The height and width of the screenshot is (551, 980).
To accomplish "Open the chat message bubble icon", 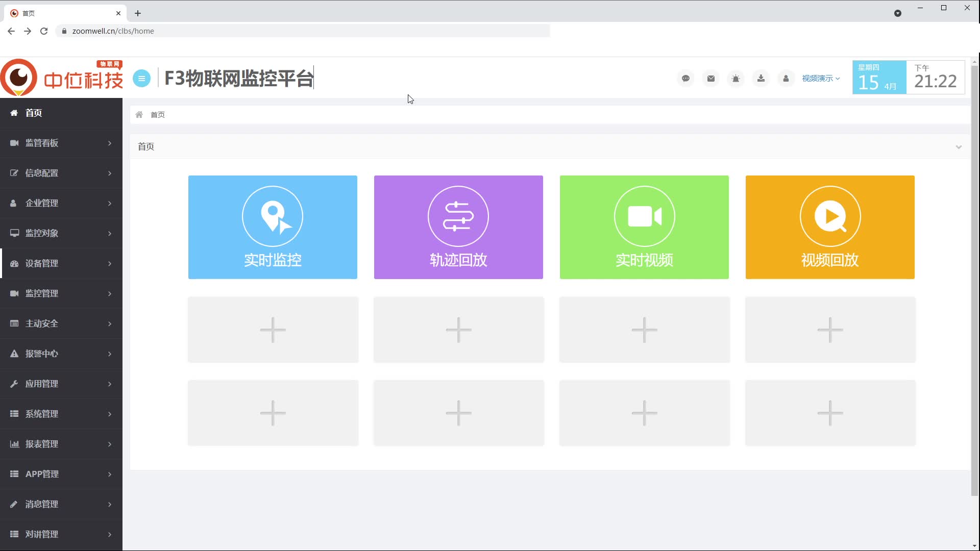I will pyautogui.click(x=685, y=78).
